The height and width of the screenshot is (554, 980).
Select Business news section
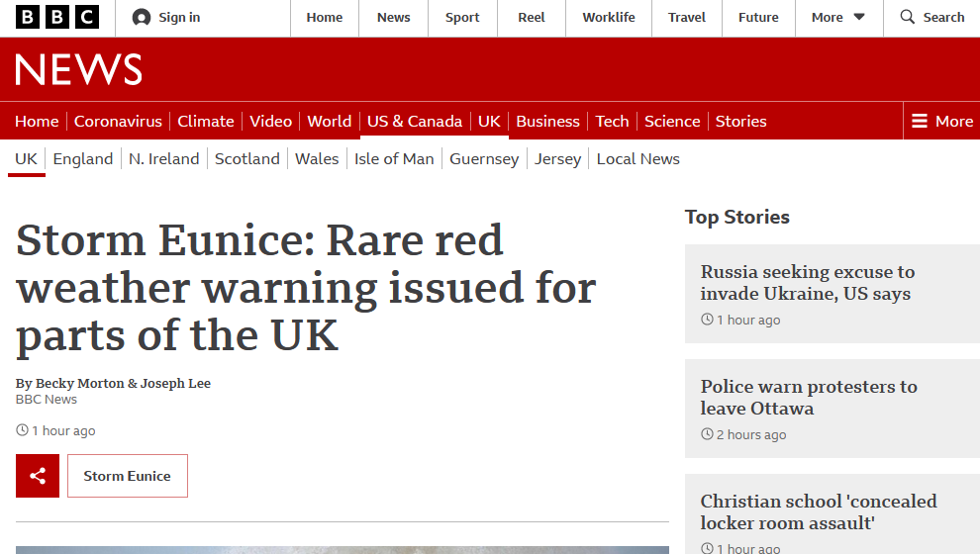[548, 121]
